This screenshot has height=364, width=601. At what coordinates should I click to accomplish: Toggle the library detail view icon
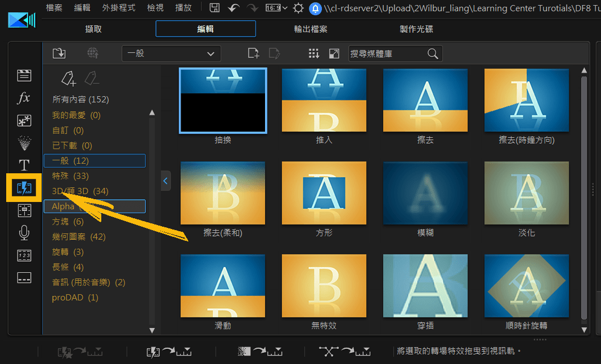click(x=333, y=53)
